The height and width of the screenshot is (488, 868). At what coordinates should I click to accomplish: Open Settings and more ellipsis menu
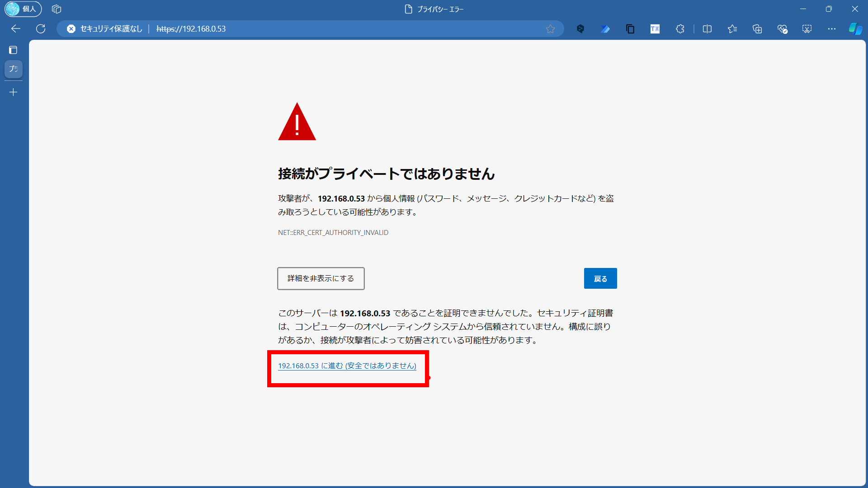point(832,29)
